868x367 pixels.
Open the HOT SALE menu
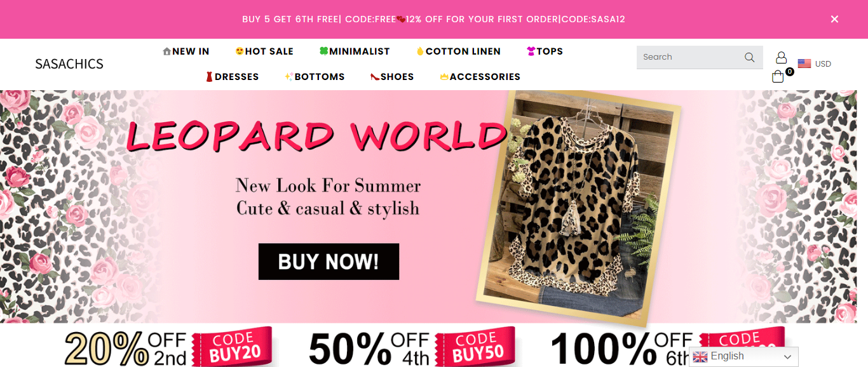pyautogui.click(x=264, y=51)
